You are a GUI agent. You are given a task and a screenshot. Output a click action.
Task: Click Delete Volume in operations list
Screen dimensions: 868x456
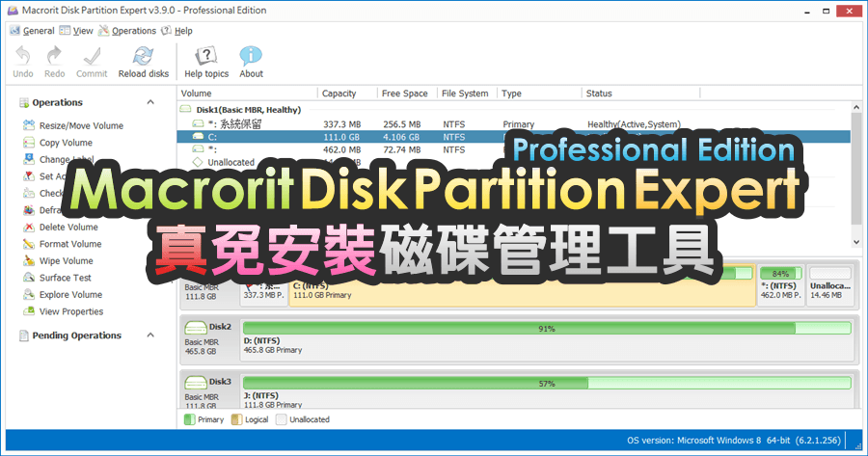tap(68, 227)
